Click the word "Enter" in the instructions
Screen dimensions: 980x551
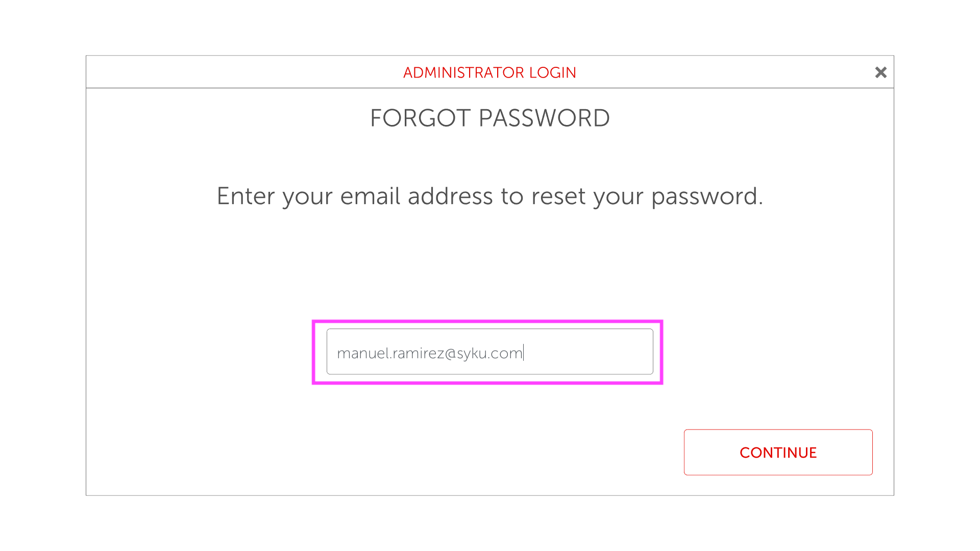(x=246, y=196)
